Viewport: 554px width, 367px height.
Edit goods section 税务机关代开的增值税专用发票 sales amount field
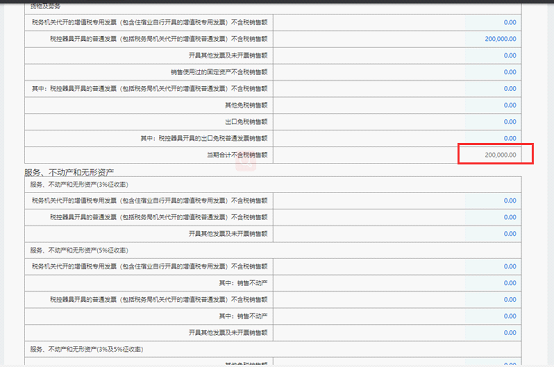click(x=397, y=22)
